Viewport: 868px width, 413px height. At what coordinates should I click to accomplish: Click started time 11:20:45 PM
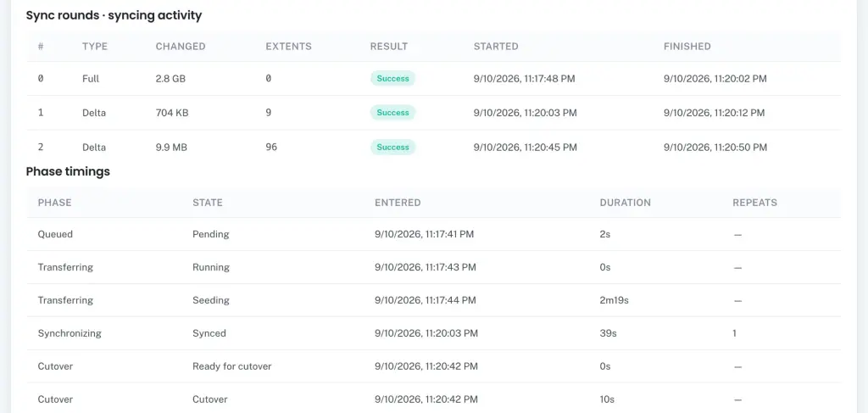(526, 148)
